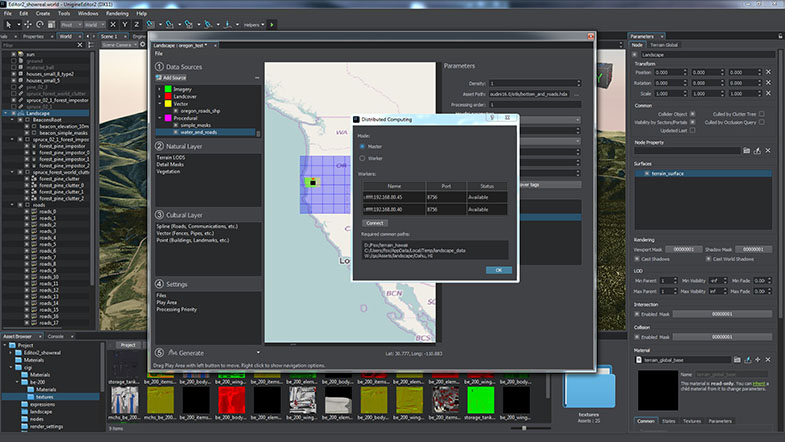This screenshot has height=442, width=785.
Task: Open material browse folder icon for terrain_global_base
Action: [737, 359]
